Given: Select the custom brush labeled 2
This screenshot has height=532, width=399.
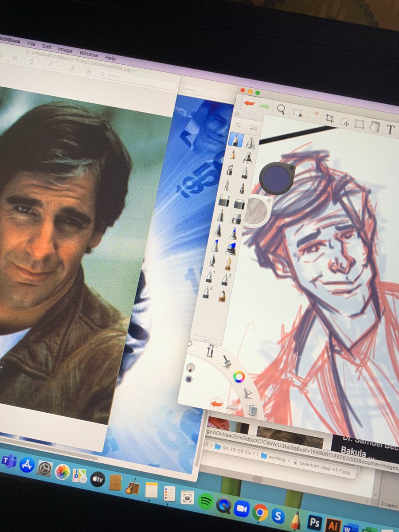Looking at the screenshot, I should click(x=225, y=279).
